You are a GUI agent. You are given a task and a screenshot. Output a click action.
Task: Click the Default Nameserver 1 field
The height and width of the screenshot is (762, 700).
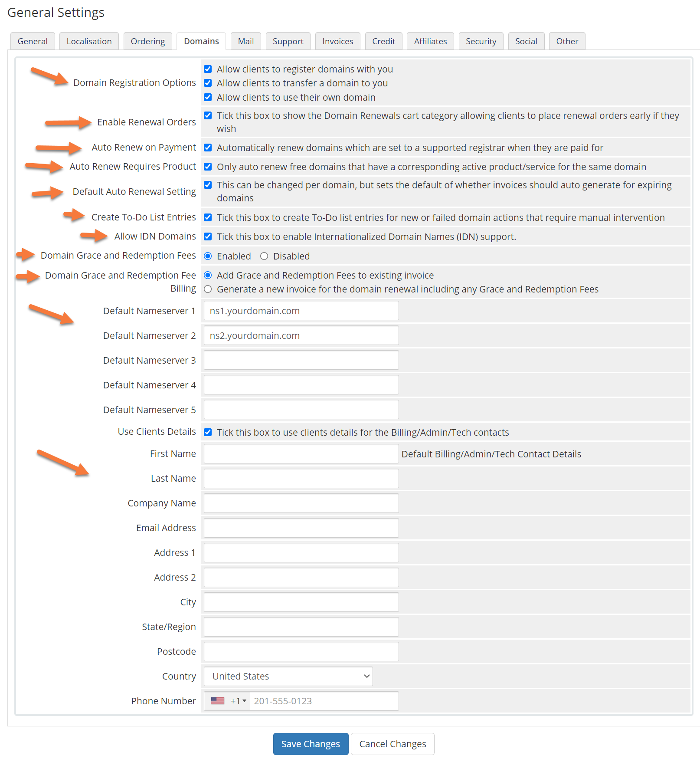(301, 311)
